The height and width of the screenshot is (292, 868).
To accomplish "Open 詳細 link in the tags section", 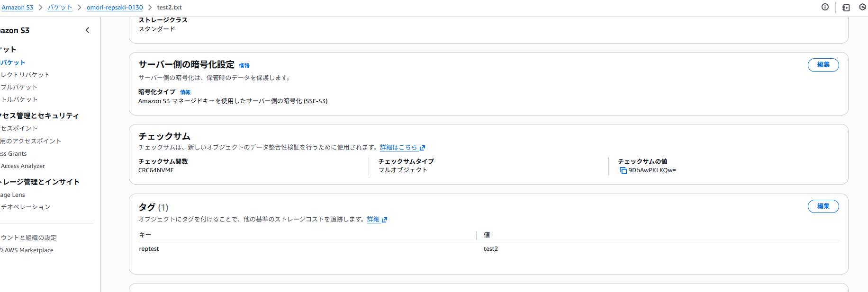I will [x=373, y=219].
